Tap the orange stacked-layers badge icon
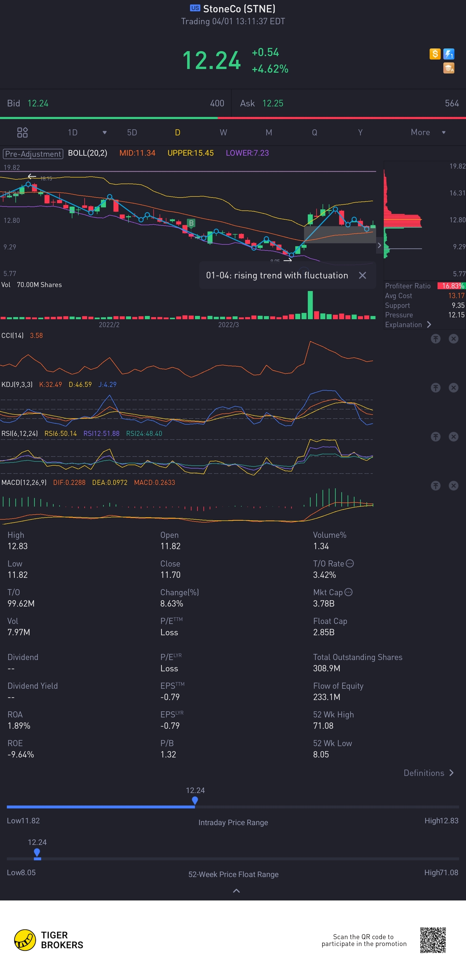Image resolution: width=466 pixels, height=980 pixels. pos(449,68)
